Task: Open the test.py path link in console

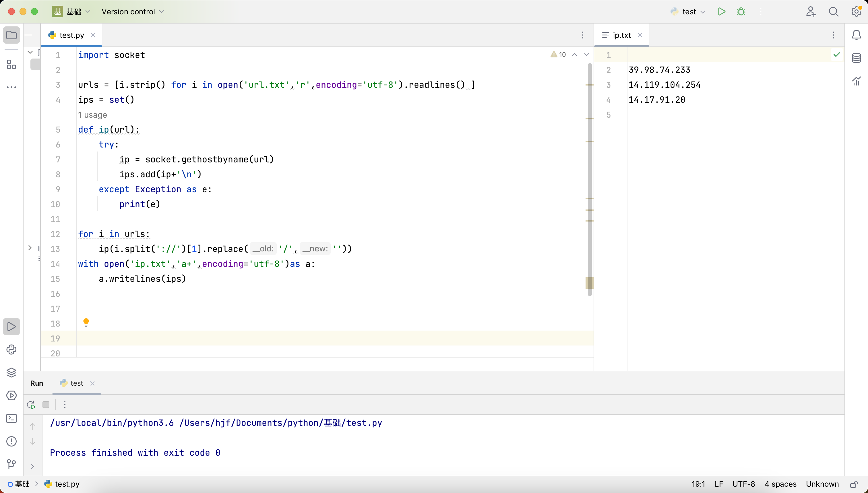Action: (281, 423)
